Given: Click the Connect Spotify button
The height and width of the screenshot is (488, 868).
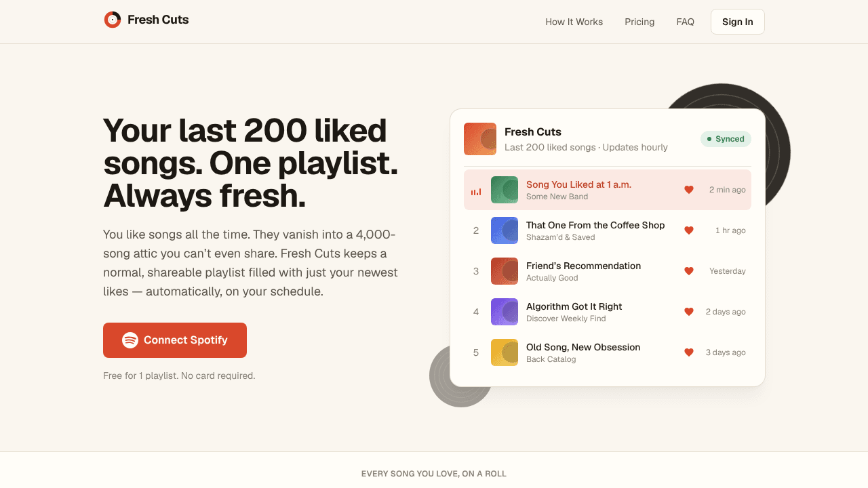Looking at the screenshot, I should [x=175, y=340].
